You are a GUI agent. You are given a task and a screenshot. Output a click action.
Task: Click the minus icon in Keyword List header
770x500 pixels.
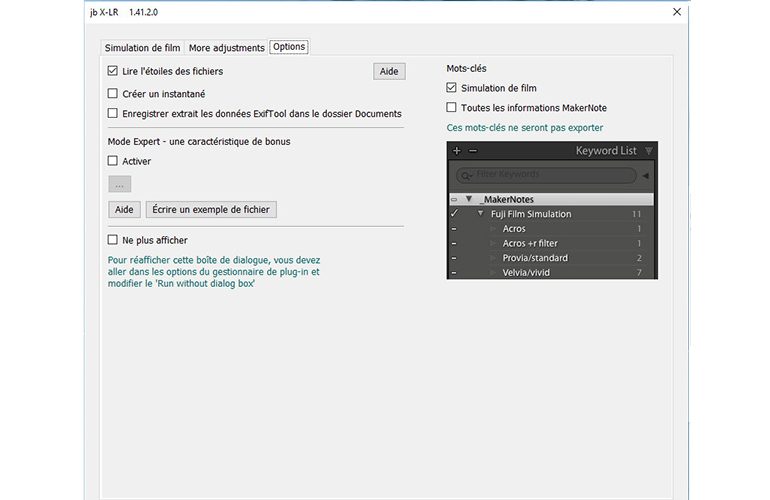(473, 151)
